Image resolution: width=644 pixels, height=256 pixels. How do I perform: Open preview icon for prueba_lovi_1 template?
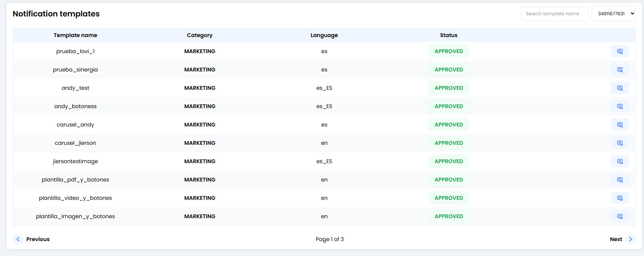[620, 51]
